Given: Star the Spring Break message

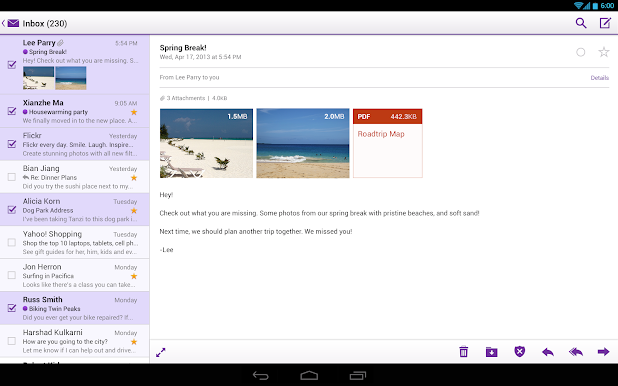Looking at the screenshot, I should (x=603, y=52).
